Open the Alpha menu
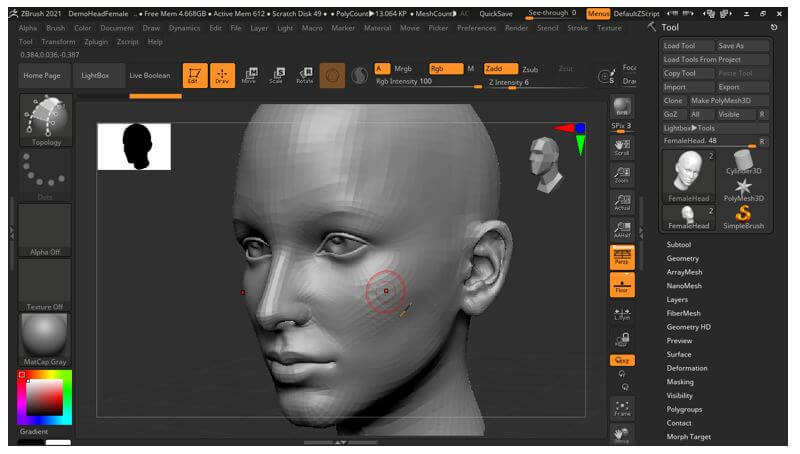The height and width of the screenshot is (454, 800). tap(28, 28)
